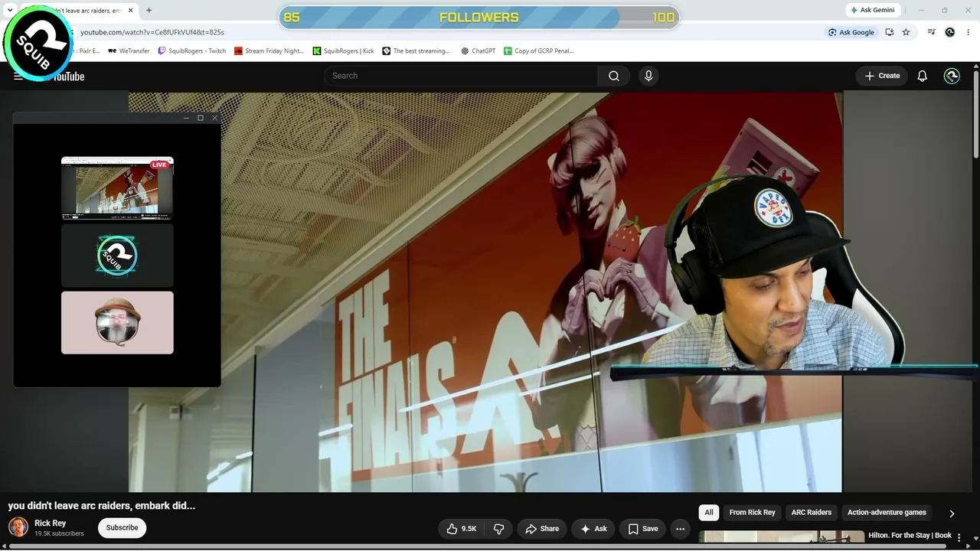Open Rick Rey's channel avatar
Screen dimensions: 980x551
tap(18, 527)
